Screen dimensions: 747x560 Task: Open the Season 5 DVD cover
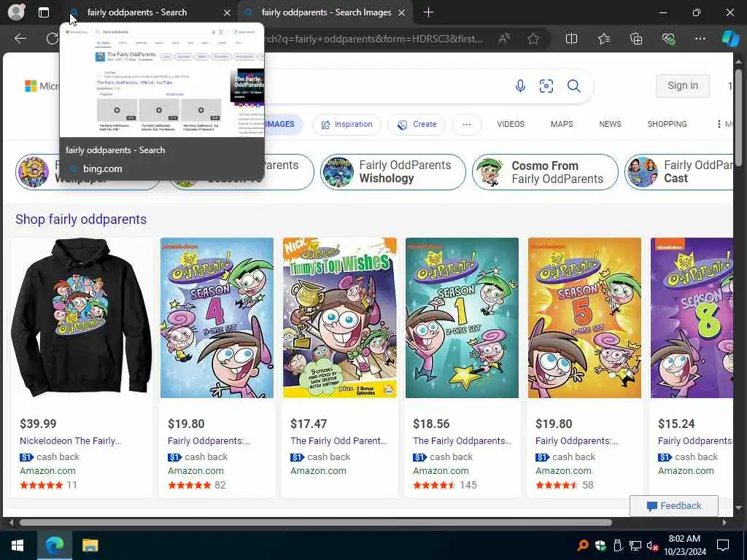pyautogui.click(x=584, y=318)
